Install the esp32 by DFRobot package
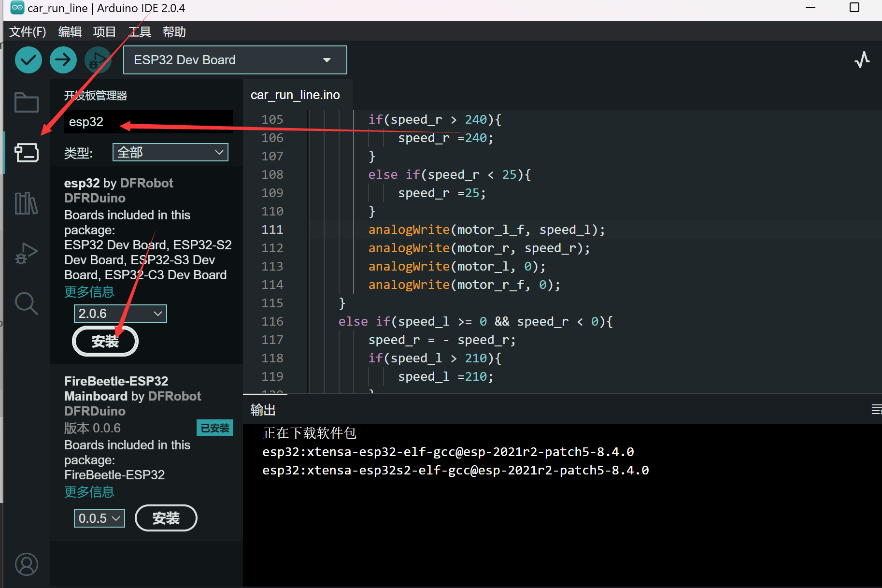The image size is (882, 588). [105, 342]
